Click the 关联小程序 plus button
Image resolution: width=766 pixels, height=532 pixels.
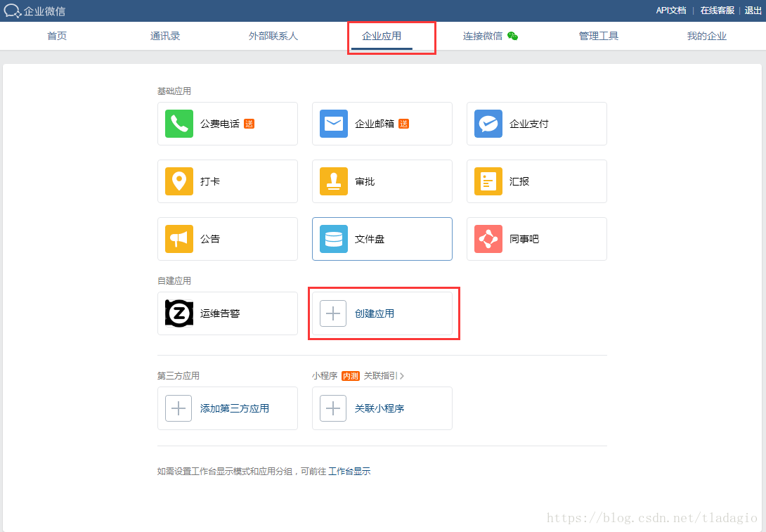[x=333, y=408]
